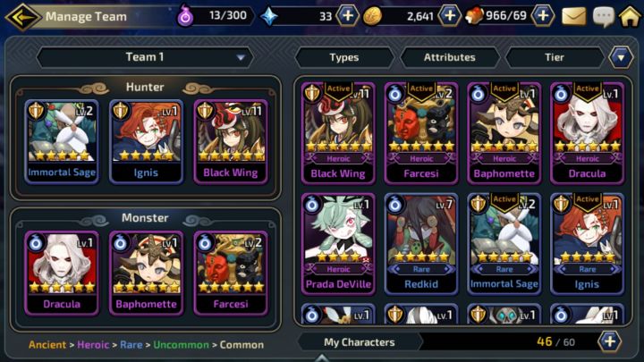The height and width of the screenshot is (362, 644).
Task: Expand the bottom panel arrow below My Characters
Action: 322,358
